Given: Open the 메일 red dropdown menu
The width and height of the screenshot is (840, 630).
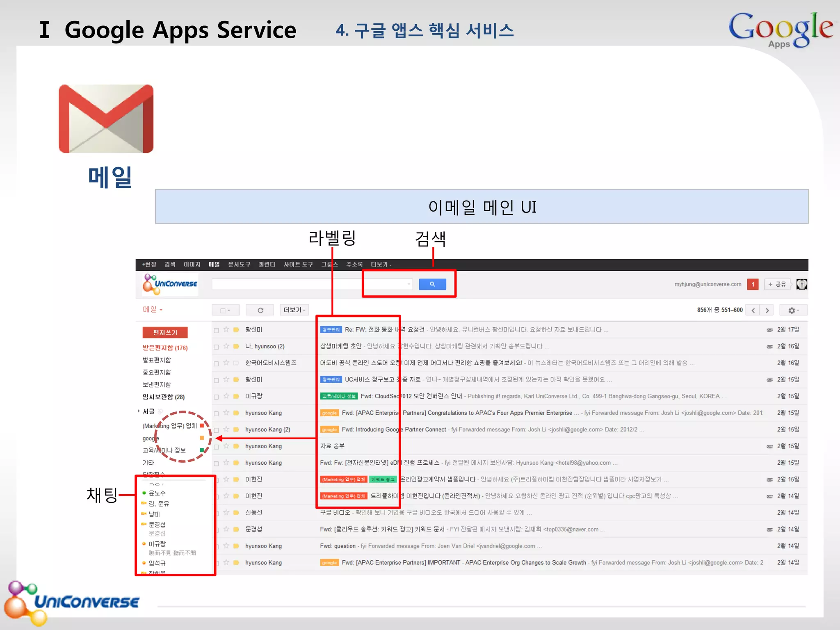Looking at the screenshot, I should [x=152, y=310].
